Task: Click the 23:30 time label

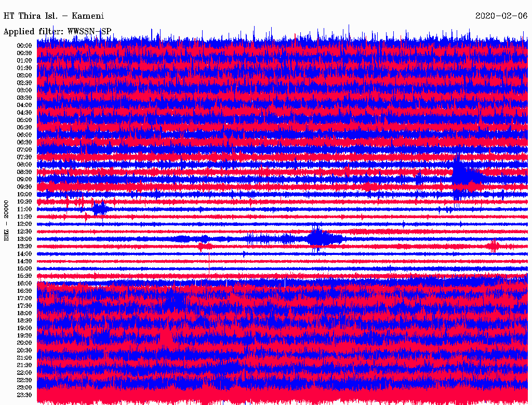Action: (24, 395)
